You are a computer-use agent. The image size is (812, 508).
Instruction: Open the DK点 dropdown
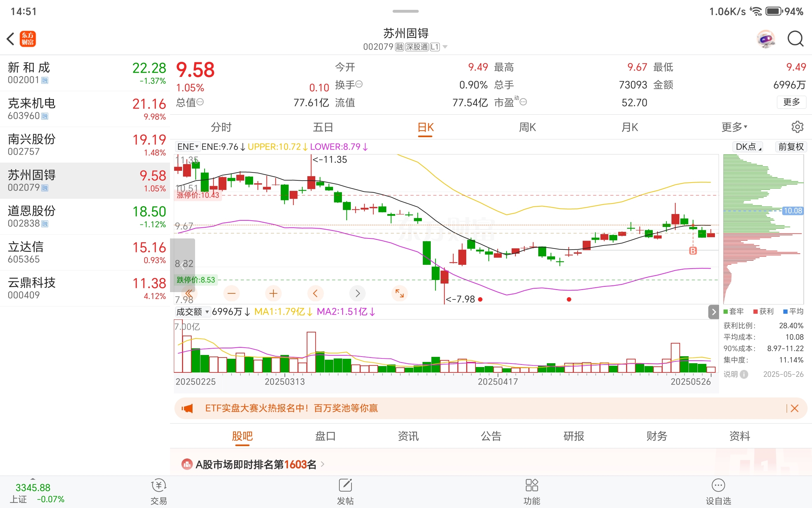click(748, 147)
